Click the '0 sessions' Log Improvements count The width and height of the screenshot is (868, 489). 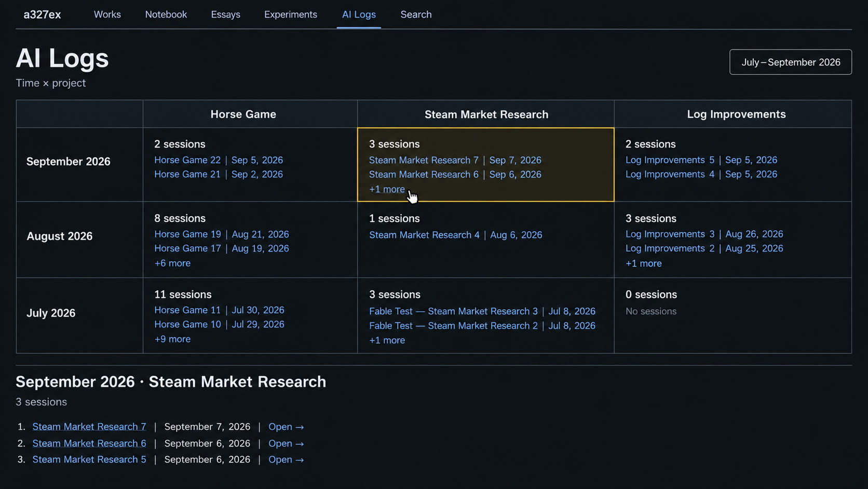[651, 295]
